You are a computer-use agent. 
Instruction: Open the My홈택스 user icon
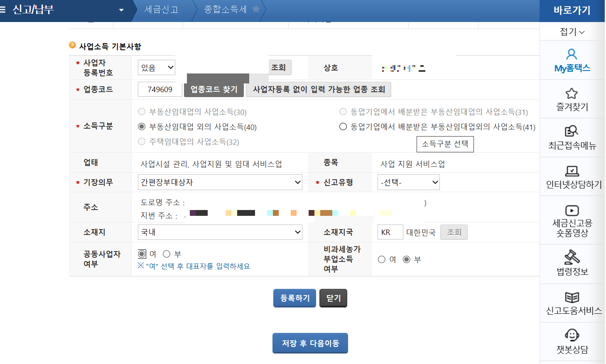572,54
